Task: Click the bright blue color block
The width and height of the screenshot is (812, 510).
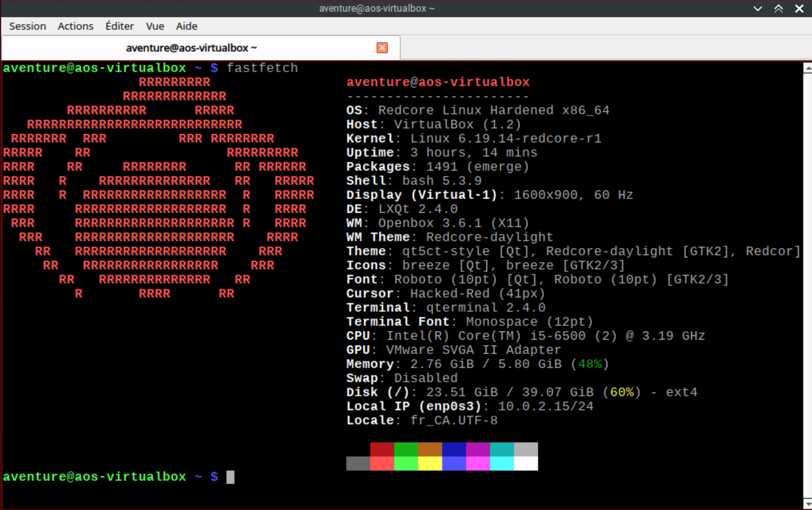Action: pos(454,463)
